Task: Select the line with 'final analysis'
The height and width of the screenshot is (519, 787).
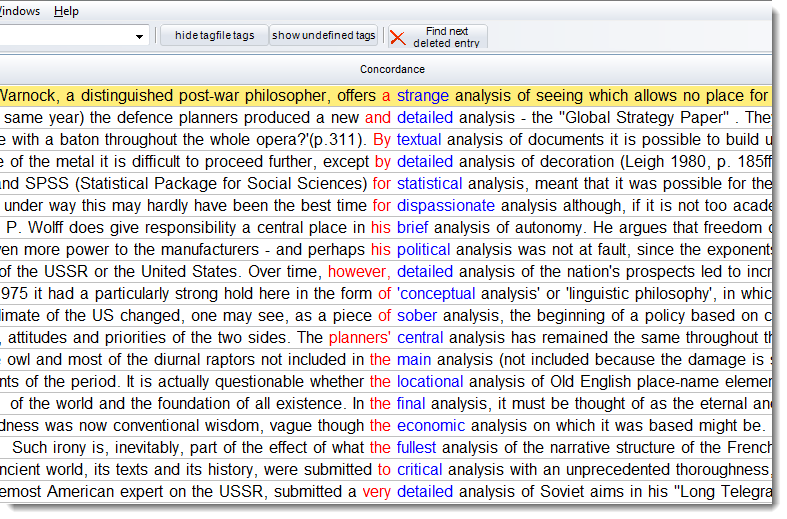Action: [386, 404]
